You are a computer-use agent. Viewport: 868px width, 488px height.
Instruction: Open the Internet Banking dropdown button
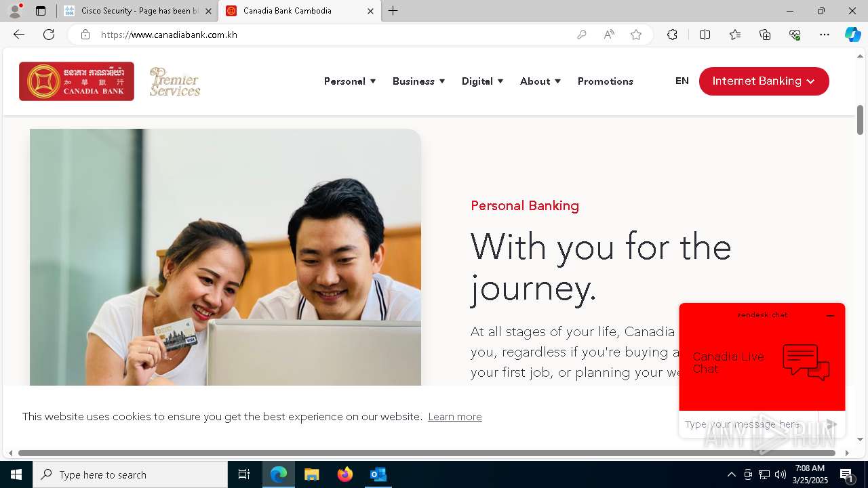(x=764, y=81)
